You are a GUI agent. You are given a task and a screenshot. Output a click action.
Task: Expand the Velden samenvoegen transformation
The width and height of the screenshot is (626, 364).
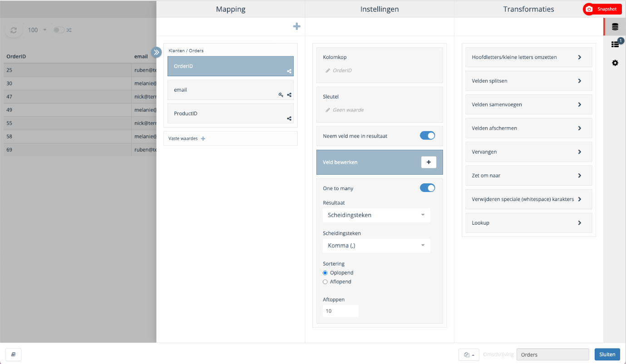tap(529, 104)
